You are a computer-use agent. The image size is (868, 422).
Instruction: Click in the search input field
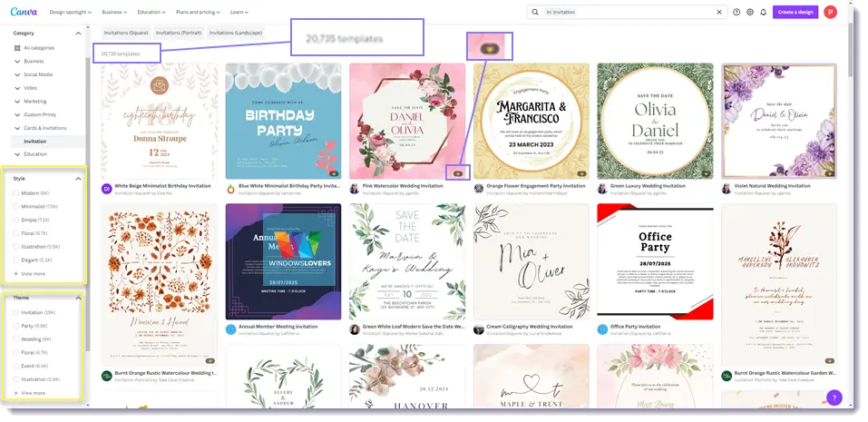pos(629,12)
